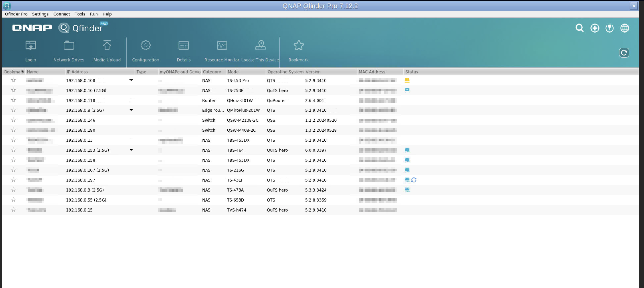Image resolution: width=644 pixels, height=288 pixels.
Task: Open the Connect menu
Action: point(62,14)
